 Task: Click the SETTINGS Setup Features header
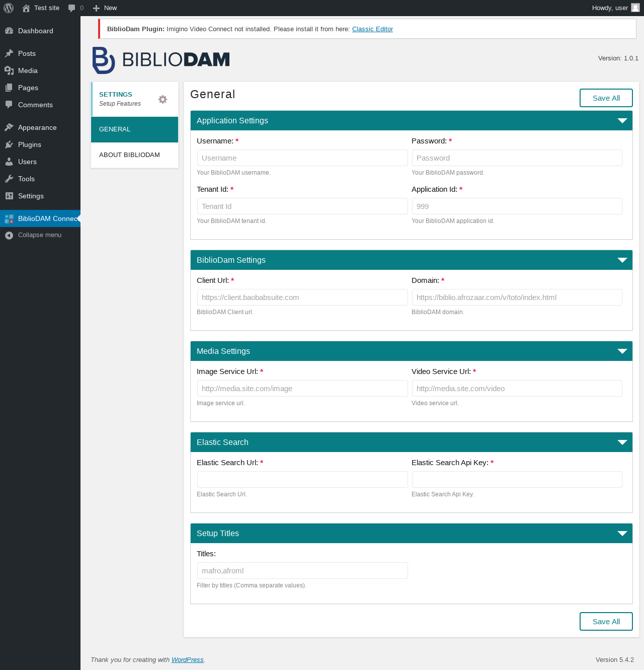pyautogui.click(x=135, y=99)
